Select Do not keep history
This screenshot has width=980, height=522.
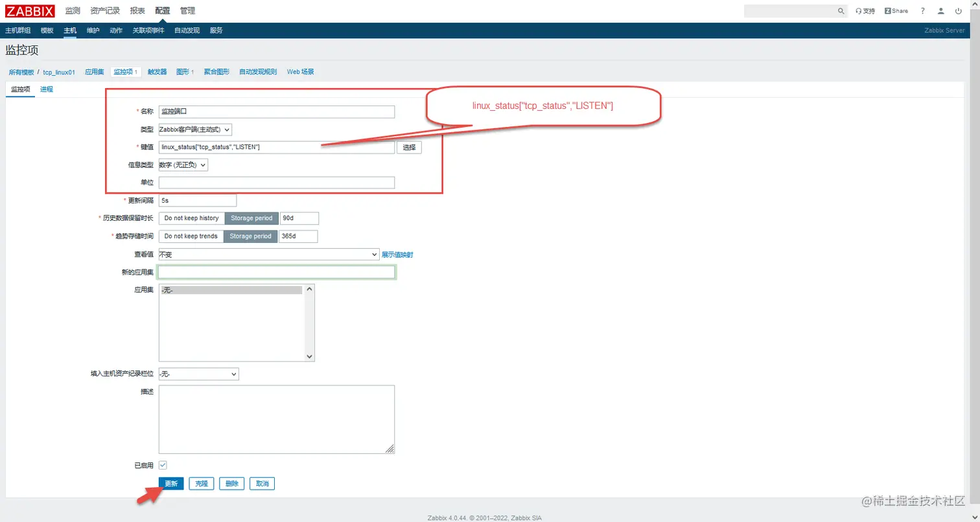192,218
